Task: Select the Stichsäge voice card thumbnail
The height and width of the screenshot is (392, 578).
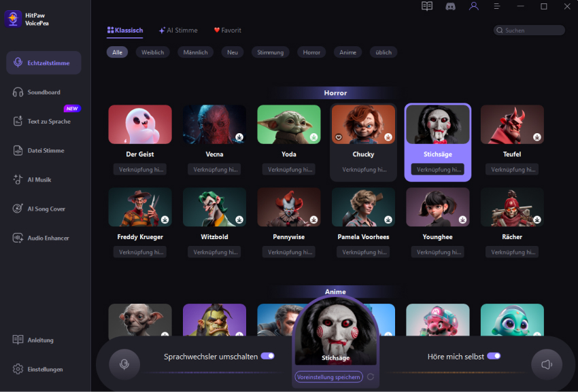Action: pyautogui.click(x=437, y=125)
